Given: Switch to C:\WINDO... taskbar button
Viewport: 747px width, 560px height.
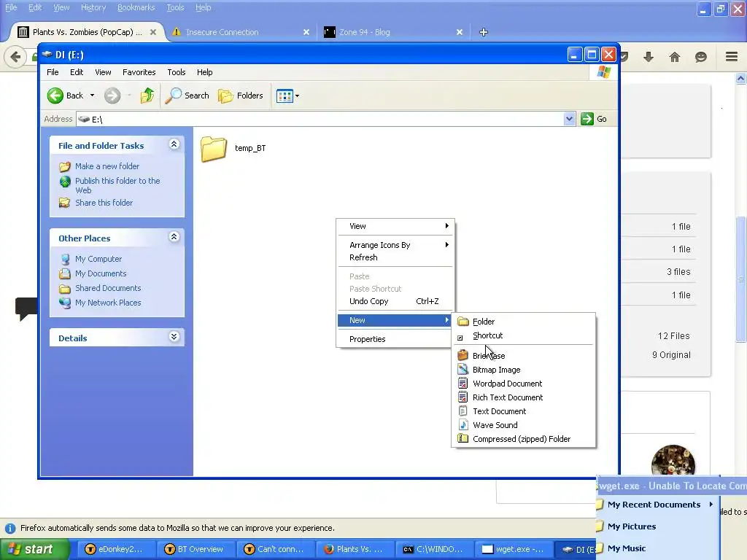Looking at the screenshot, I should [x=435, y=550].
